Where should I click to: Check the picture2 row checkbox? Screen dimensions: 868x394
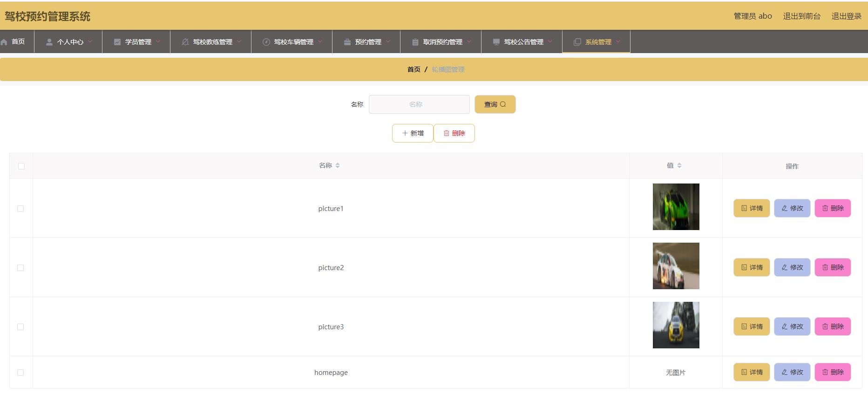pos(20,268)
